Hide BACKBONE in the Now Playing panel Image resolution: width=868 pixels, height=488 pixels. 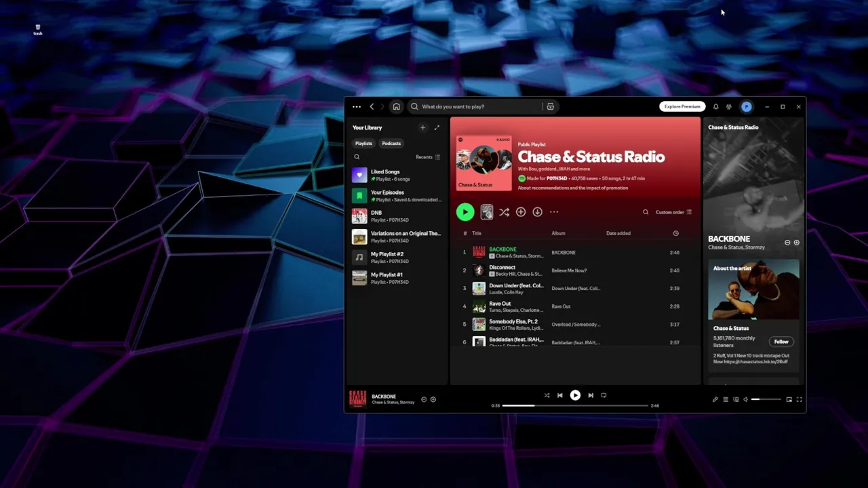(x=787, y=242)
